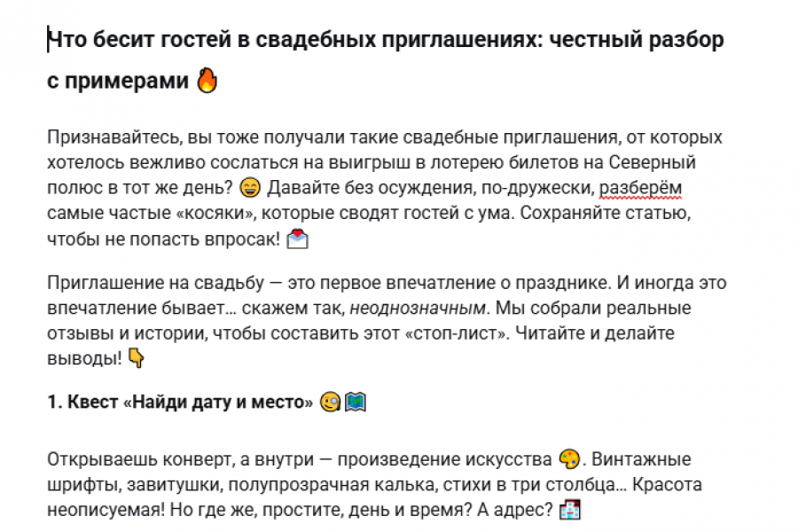Click the fire emoji in the title

(x=207, y=82)
